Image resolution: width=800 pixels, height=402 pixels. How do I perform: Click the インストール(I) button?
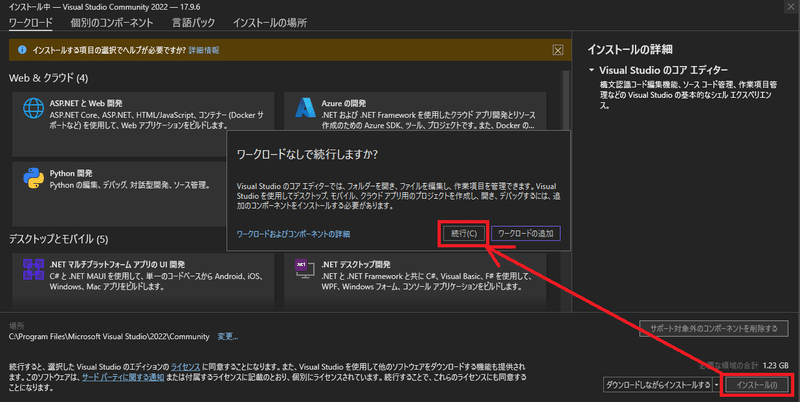(x=757, y=385)
